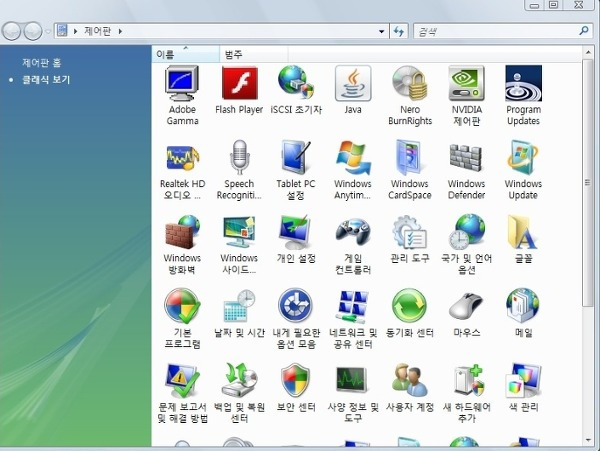Click the vertical scrollbar thumb
The image size is (600, 451).
tap(588, 182)
